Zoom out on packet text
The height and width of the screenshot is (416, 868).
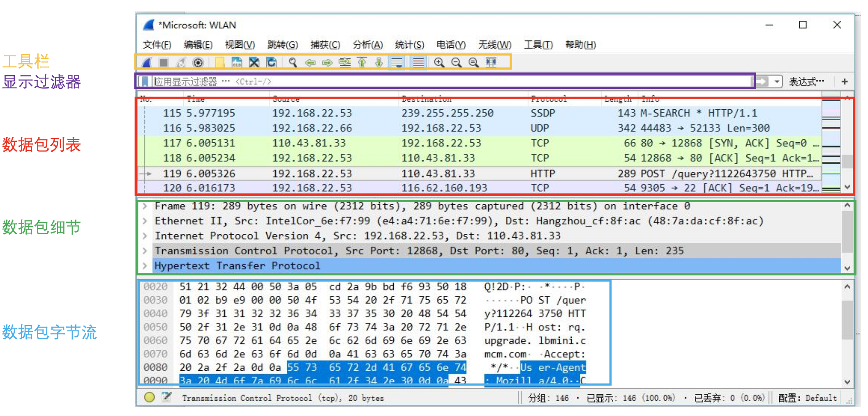[x=456, y=62]
